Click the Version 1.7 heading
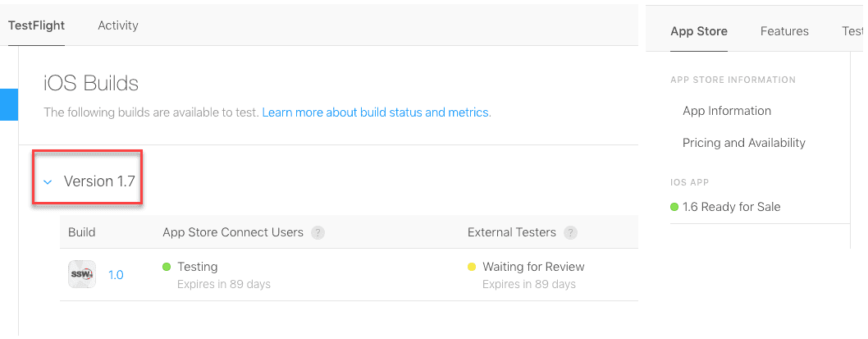 pyautogui.click(x=99, y=181)
